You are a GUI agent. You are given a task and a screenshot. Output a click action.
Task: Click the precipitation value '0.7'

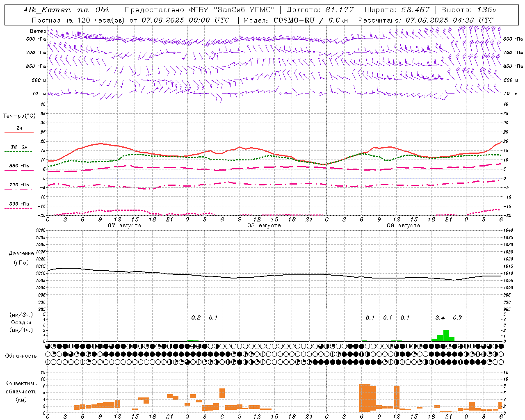coord(457,318)
